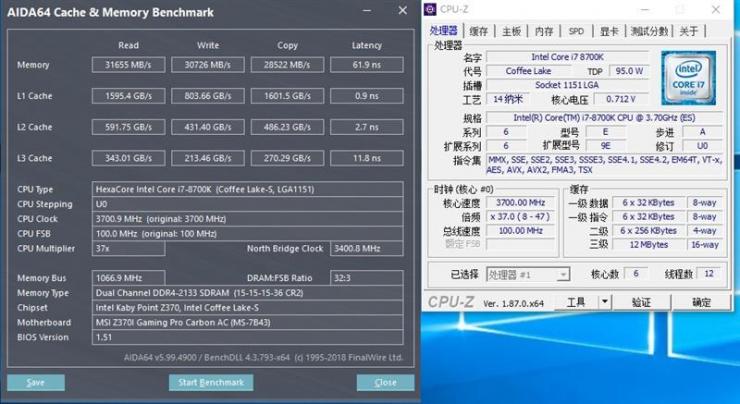Click L3 Cache Latency value 11.8 ns
740x404 pixels.
[x=367, y=158]
